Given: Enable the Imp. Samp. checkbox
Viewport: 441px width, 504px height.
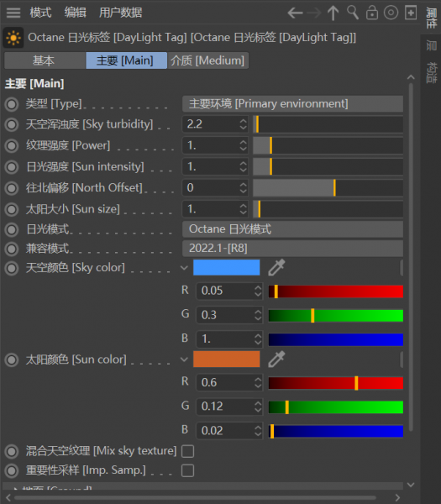Looking at the screenshot, I should coord(187,470).
